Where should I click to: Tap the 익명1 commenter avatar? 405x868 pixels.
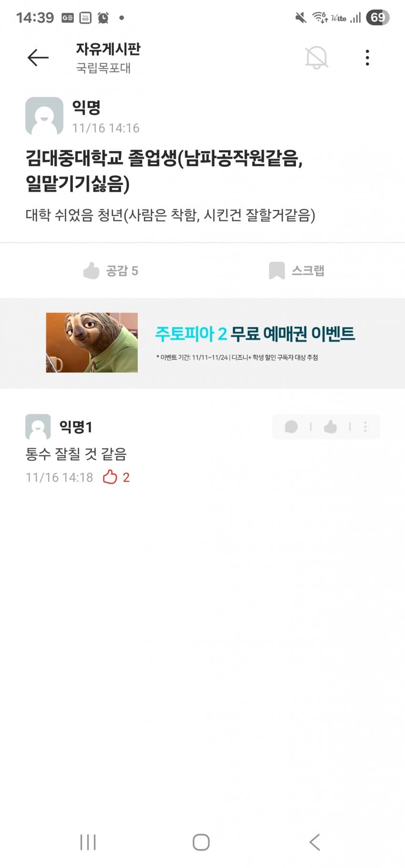38,427
